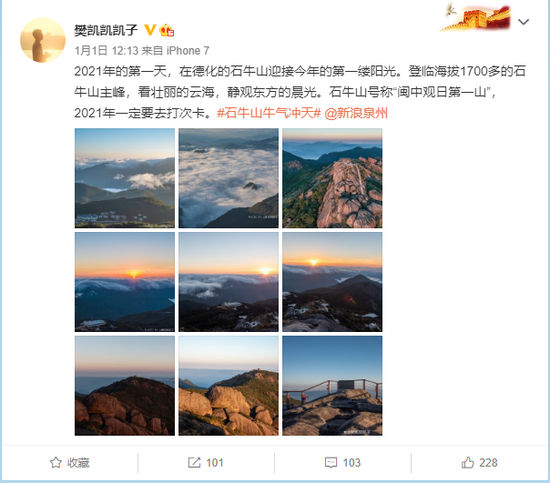550x483 pixels.
Task: Open the mountain village valley photo
Action: coord(125,178)
